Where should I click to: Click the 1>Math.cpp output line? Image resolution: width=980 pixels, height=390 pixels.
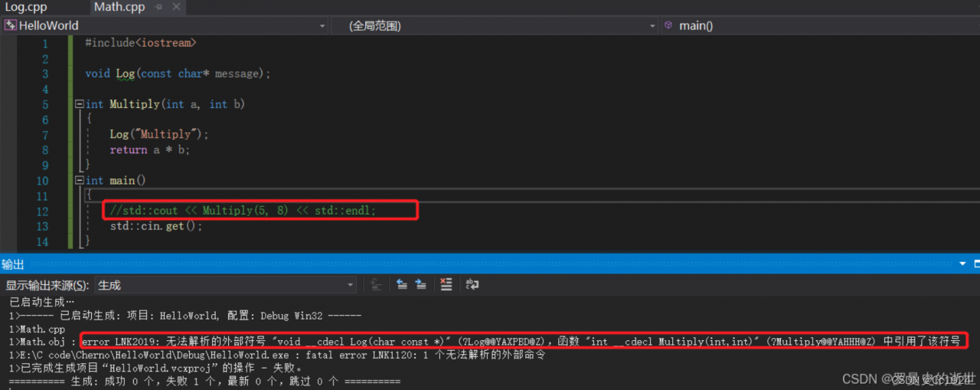point(38,328)
